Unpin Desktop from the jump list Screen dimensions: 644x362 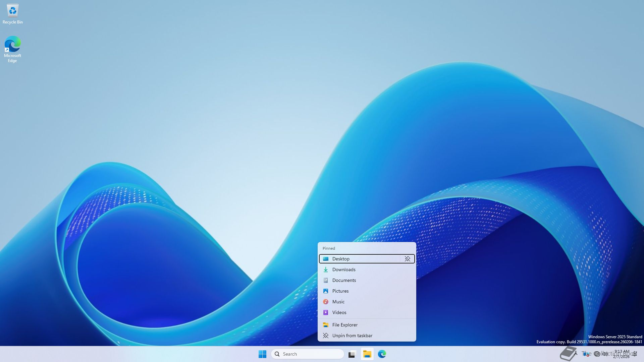click(x=407, y=259)
